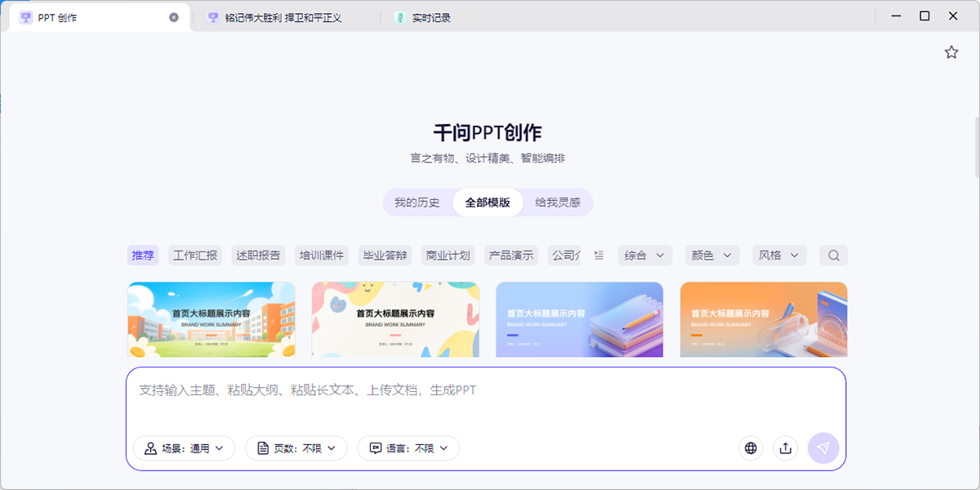The height and width of the screenshot is (490, 980).
Task: Expand the 场景: 通用 dropdown
Action: [x=185, y=448]
